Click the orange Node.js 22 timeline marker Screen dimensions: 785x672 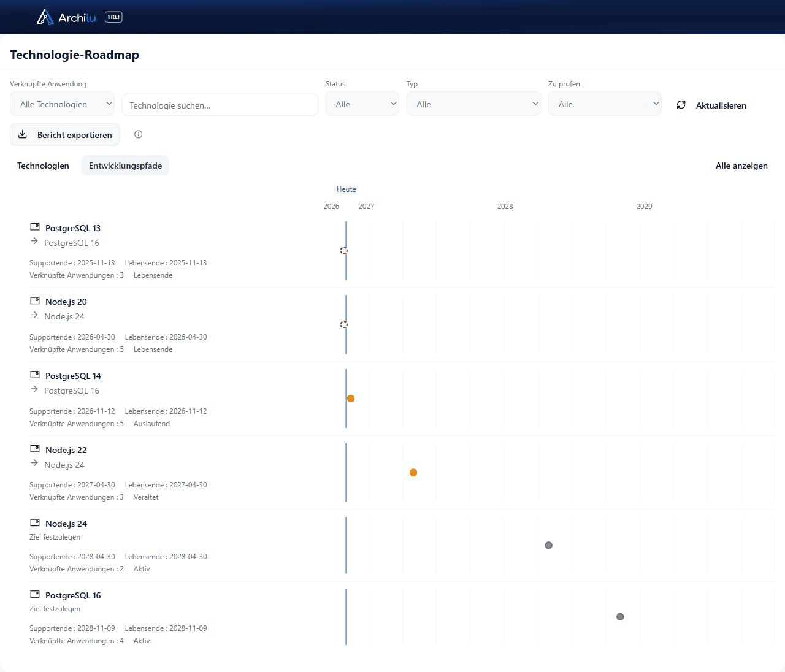[x=413, y=472]
